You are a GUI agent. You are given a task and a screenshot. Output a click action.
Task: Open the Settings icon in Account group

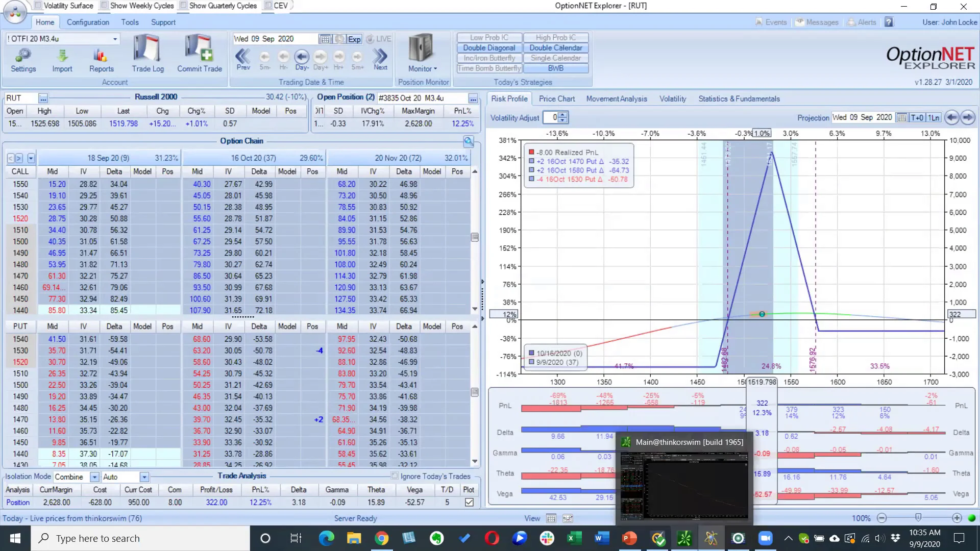(23, 60)
